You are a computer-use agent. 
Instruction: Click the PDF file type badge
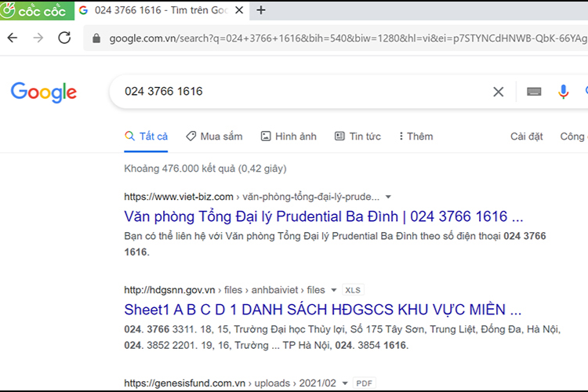(x=364, y=383)
